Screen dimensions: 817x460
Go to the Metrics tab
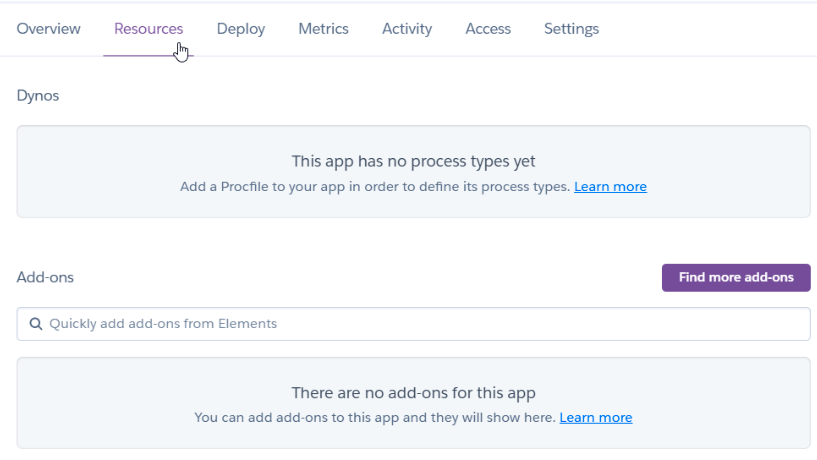click(x=323, y=29)
